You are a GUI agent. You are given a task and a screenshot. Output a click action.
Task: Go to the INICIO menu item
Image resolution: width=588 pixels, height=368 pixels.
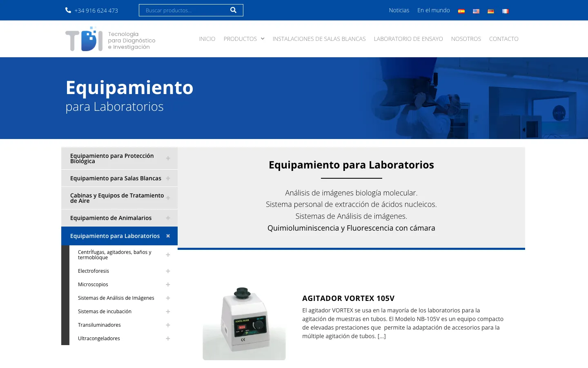pos(207,39)
